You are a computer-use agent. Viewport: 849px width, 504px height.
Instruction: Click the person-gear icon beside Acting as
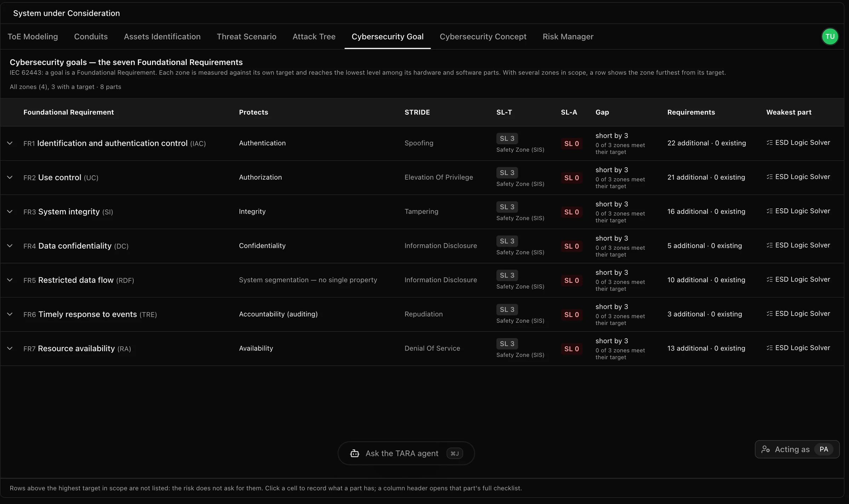pyautogui.click(x=766, y=449)
